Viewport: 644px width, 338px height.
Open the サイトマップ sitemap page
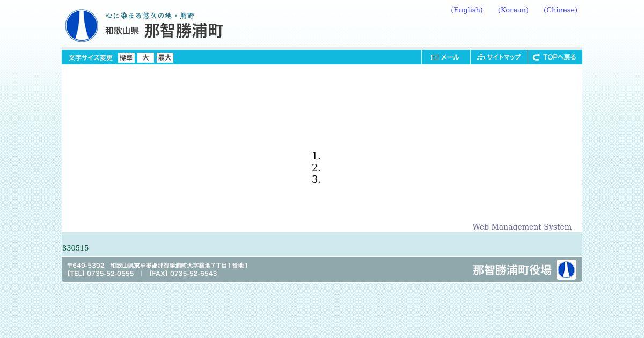coord(499,57)
